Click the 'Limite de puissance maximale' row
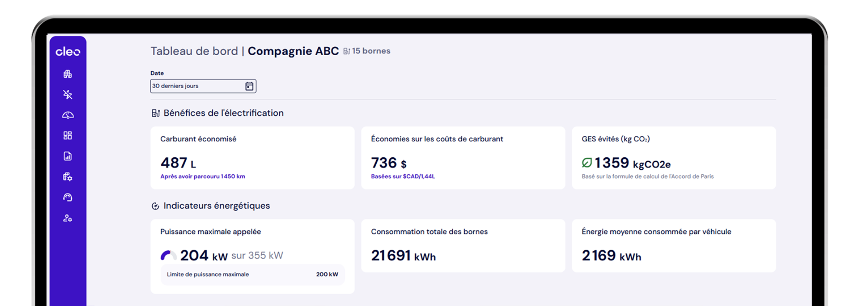Image resolution: width=868 pixels, height=306 pixels. [x=252, y=274]
